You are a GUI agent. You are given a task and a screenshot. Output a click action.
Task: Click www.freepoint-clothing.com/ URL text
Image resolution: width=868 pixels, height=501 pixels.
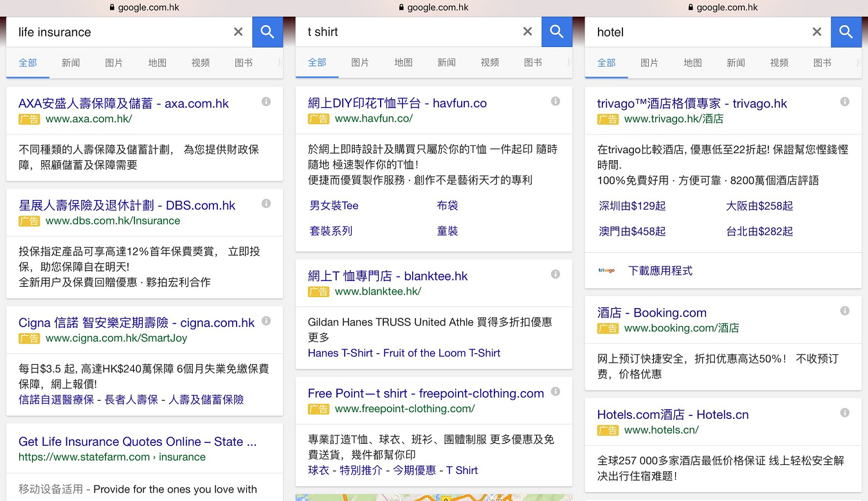coord(404,408)
